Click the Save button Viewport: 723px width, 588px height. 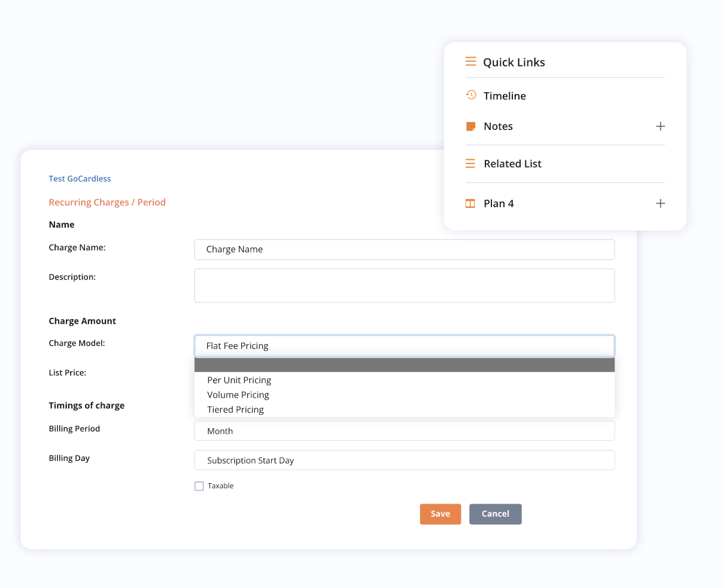tap(441, 514)
